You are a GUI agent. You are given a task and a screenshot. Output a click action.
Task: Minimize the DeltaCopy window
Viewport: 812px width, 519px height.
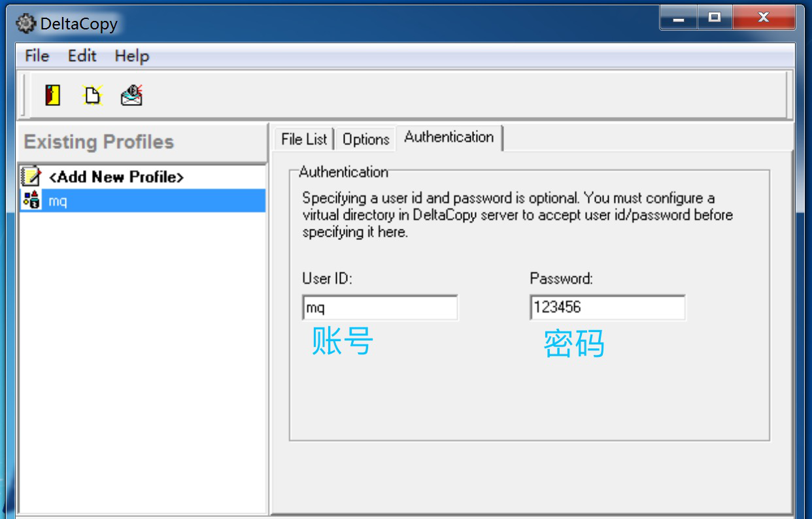click(x=679, y=18)
